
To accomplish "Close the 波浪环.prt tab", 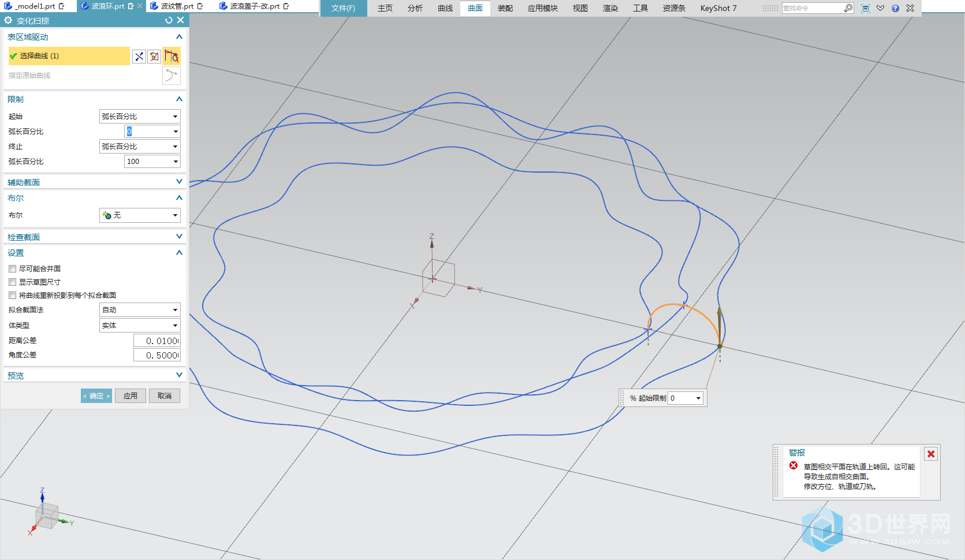I will point(140,6).
